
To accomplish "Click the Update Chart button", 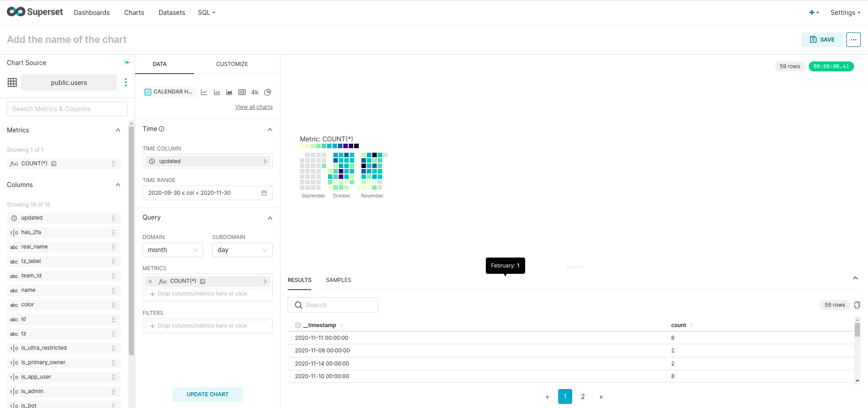I will point(208,394).
